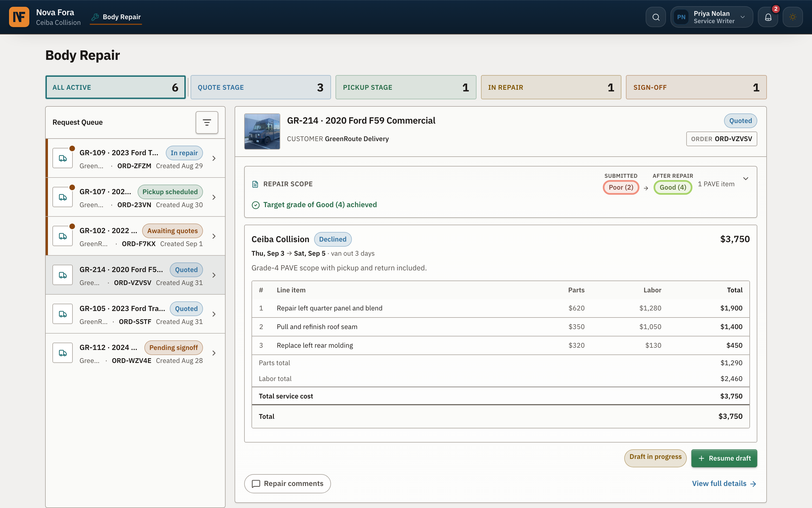This screenshot has width=812, height=508.
Task: Open Repair comments
Action: click(288, 483)
